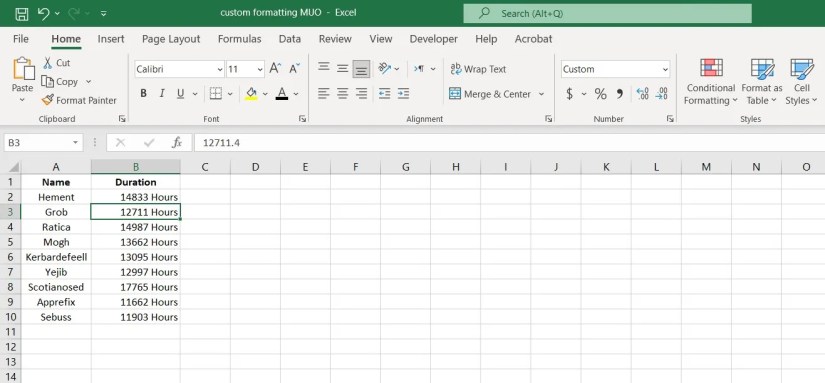The width and height of the screenshot is (825, 383).
Task: Open the Custom number format dropdown
Action: click(x=665, y=69)
